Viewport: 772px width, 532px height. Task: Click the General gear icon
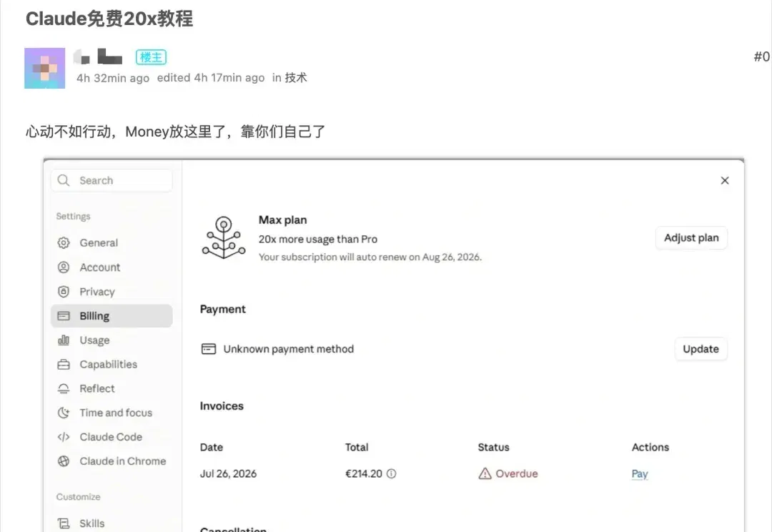click(x=64, y=243)
